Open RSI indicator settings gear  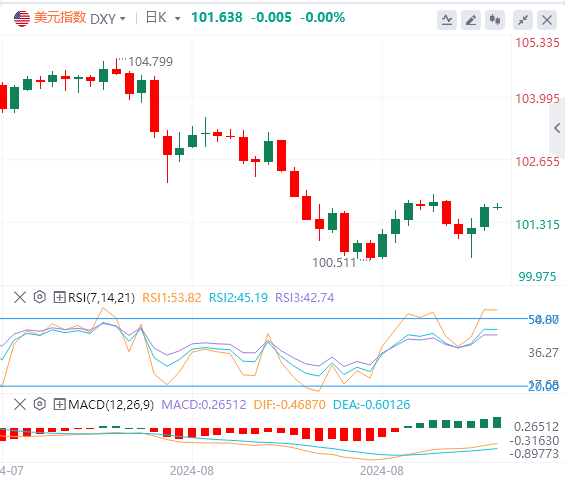tap(40, 297)
